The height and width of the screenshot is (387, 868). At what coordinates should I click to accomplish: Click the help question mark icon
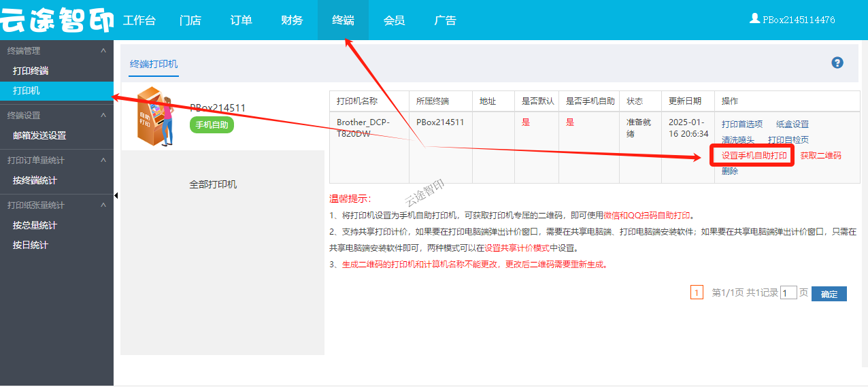(837, 63)
